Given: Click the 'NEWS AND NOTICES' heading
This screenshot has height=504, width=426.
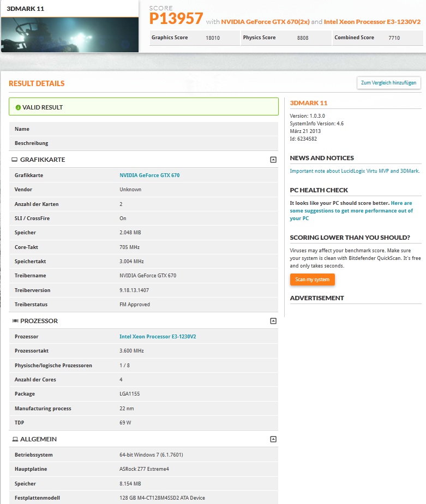Looking at the screenshot, I should pos(322,158).
